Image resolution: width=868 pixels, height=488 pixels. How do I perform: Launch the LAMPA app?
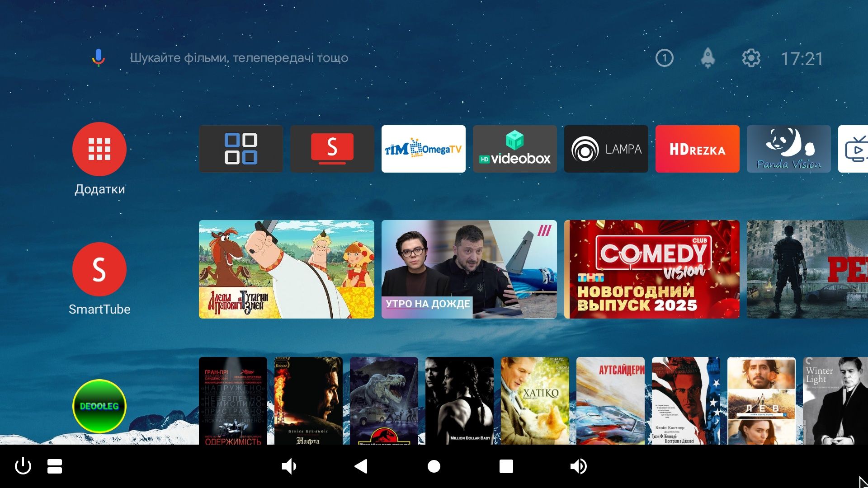[x=606, y=149]
